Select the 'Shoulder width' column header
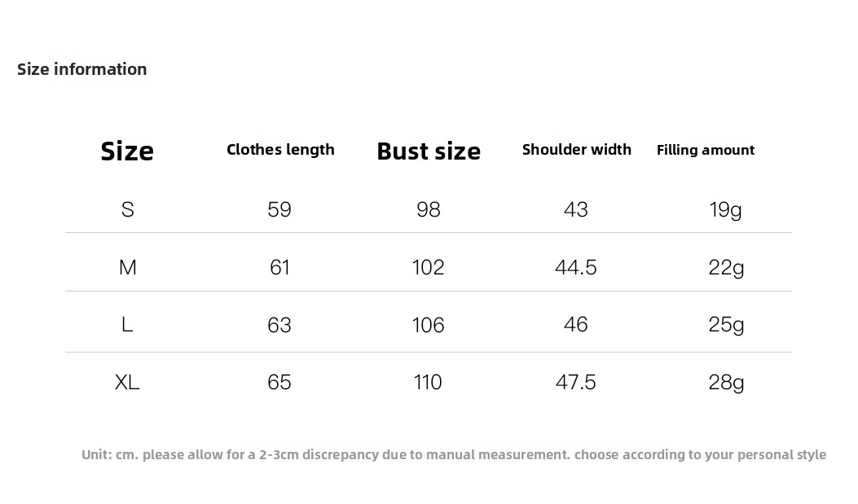858x504 pixels. [577, 150]
